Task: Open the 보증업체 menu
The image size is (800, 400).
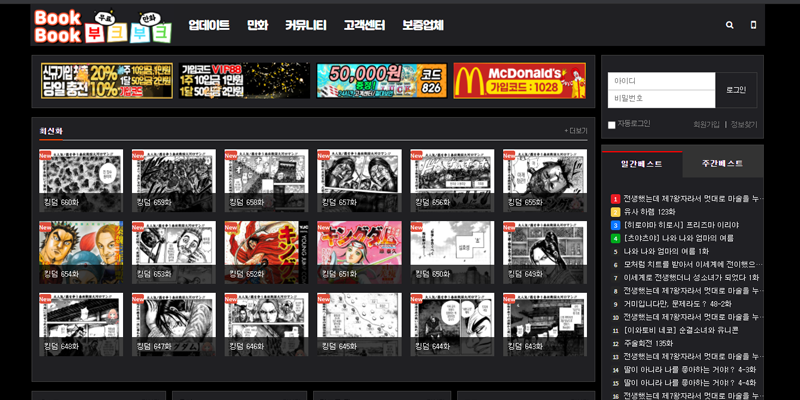Action: [423, 25]
